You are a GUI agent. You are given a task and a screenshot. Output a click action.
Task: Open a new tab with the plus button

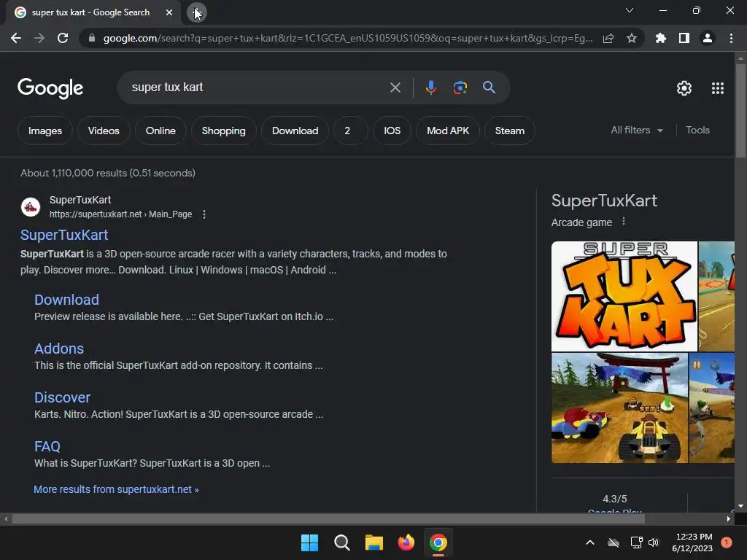pos(197,12)
